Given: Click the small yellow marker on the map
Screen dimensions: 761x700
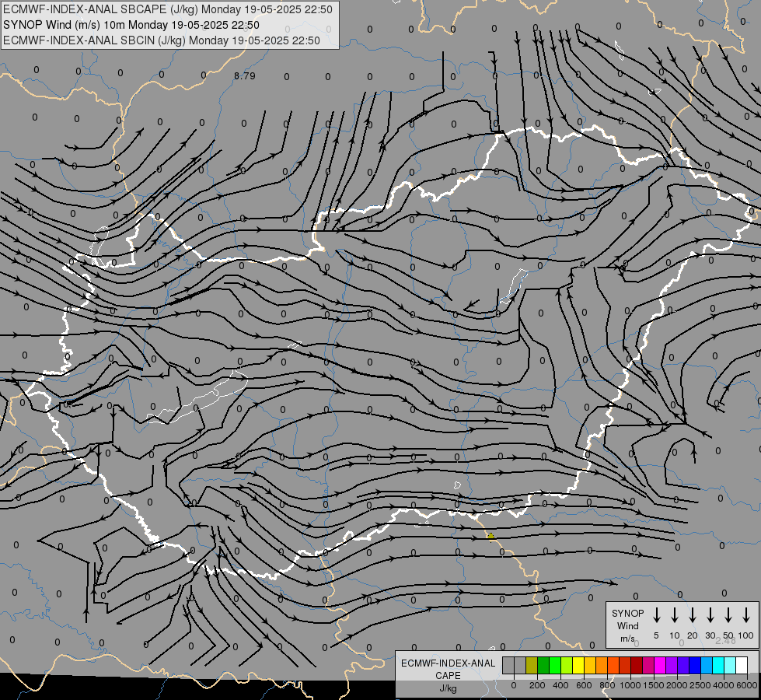Looking at the screenshot, I should point(490,537).
